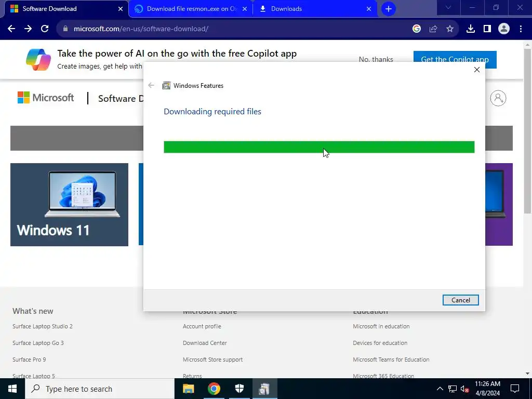Click the Microsoft logo on the page
Screen dimensions: 532x399
(46, 98)
